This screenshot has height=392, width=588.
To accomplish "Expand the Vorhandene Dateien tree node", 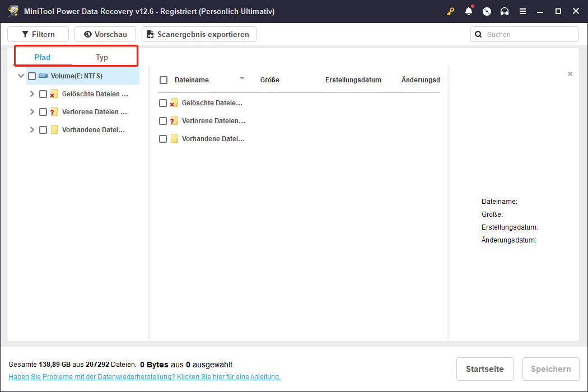I will point(32,130).
